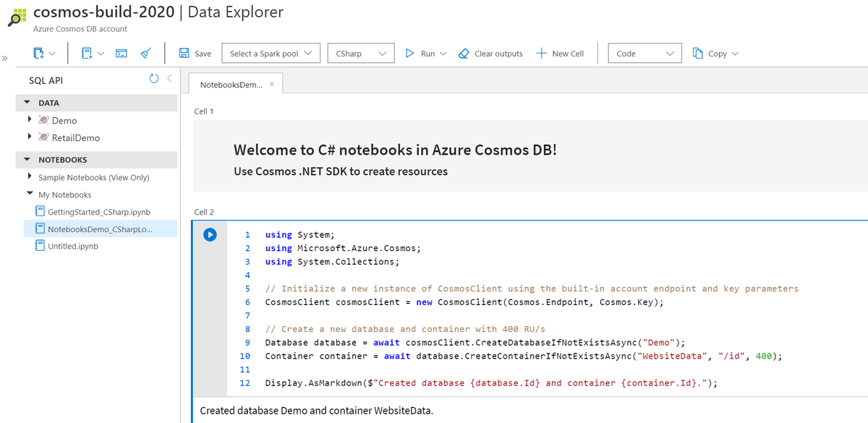Click the Untitled.ipynb notebook file icon
868x423 pixels.
pos(40,246)
